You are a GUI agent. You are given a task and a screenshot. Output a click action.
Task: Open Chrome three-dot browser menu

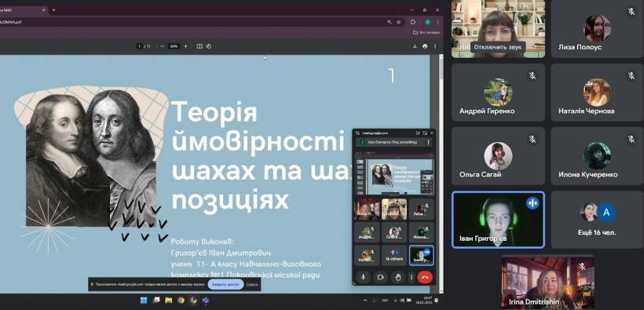click(437, 22)
